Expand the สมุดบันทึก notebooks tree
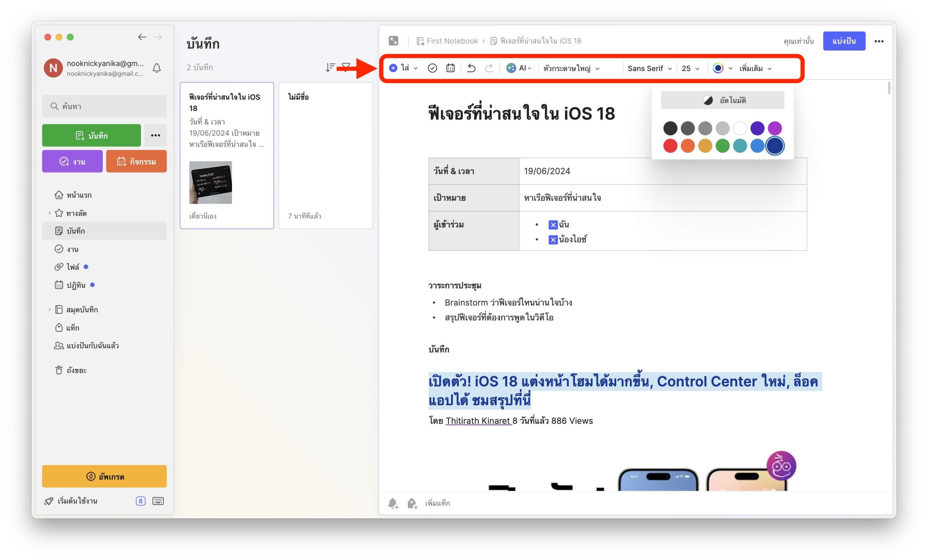Viewport: 928px width, 560px height. coord(49,310)
